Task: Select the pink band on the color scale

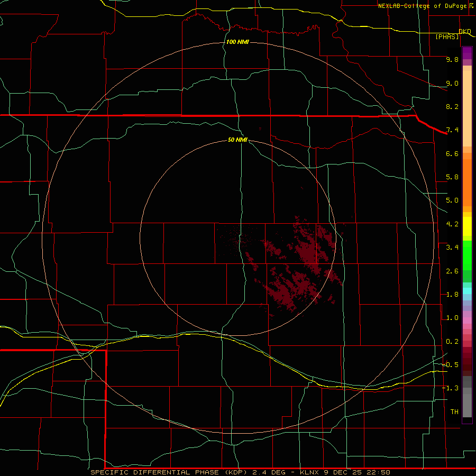Action: coord(467,321)
